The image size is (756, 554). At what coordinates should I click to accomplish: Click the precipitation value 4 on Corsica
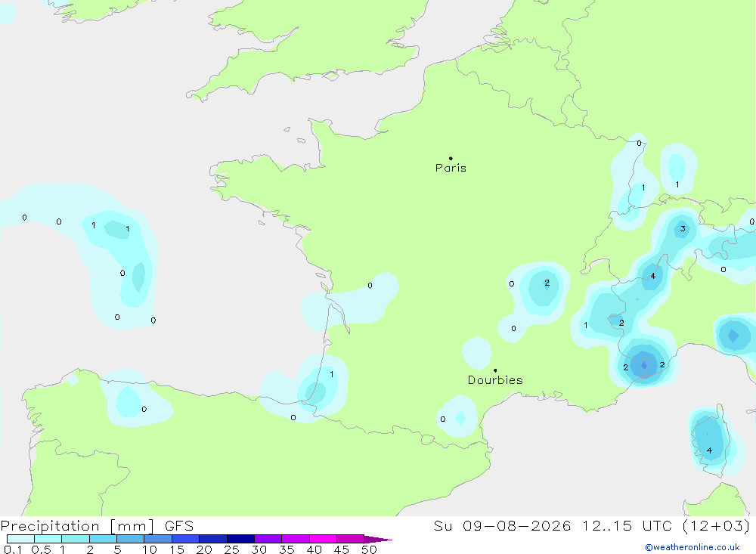click(x=709, y=450)
